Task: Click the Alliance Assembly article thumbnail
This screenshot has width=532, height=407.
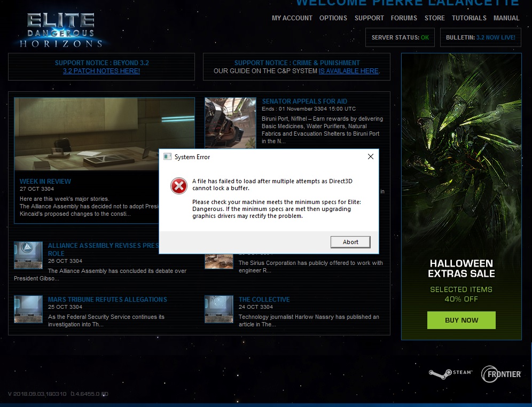Action: 28,255
